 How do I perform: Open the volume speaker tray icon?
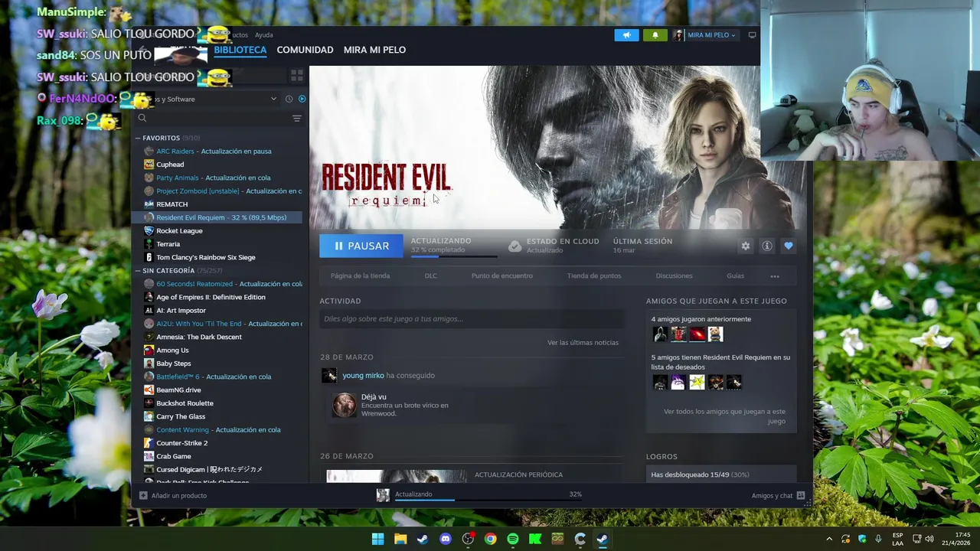(929, 539)
